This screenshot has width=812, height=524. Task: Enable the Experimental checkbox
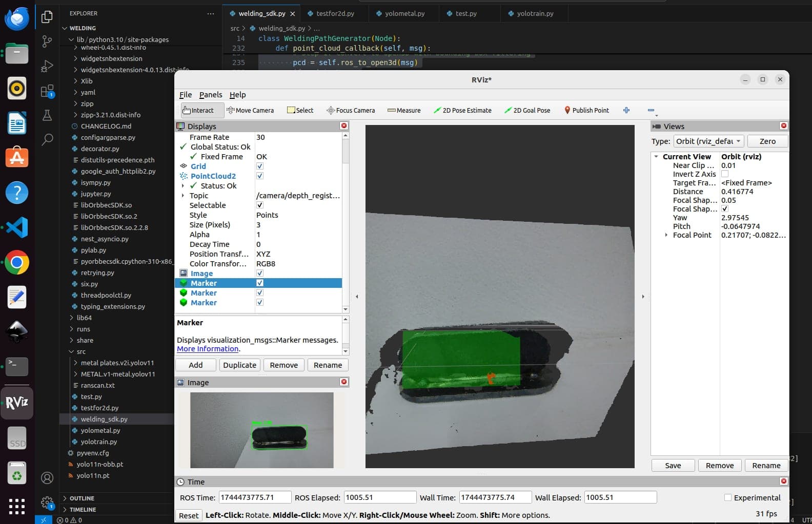point(727,497)
